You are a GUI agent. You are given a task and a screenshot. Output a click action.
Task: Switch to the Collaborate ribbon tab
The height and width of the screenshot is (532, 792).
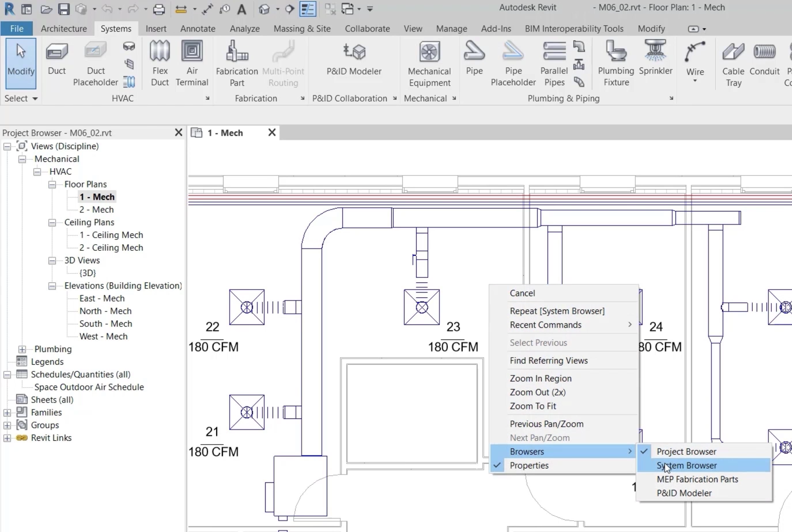(367, 28)
